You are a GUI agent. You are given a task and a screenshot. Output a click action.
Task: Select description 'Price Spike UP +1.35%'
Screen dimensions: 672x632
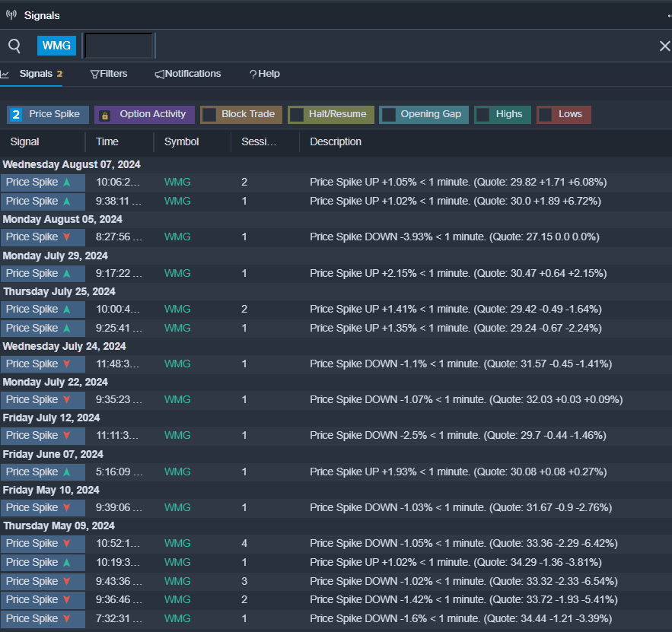456,328
